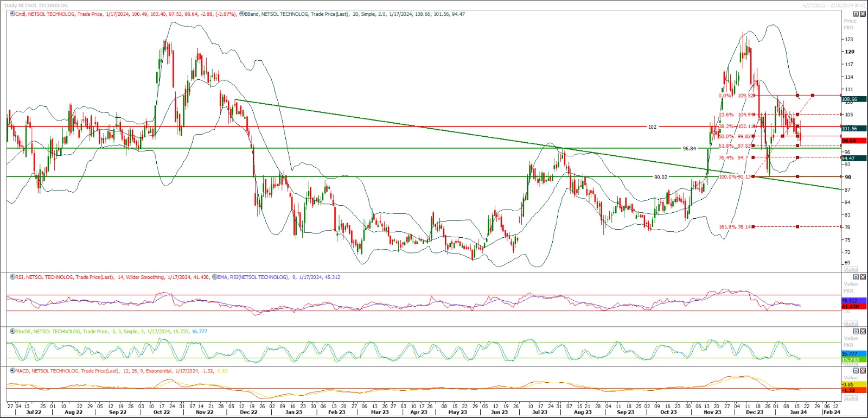Click the Fibonacci 0.0% handle at 109.52
This screenshot has width=868, height=418.
point(753,96)
